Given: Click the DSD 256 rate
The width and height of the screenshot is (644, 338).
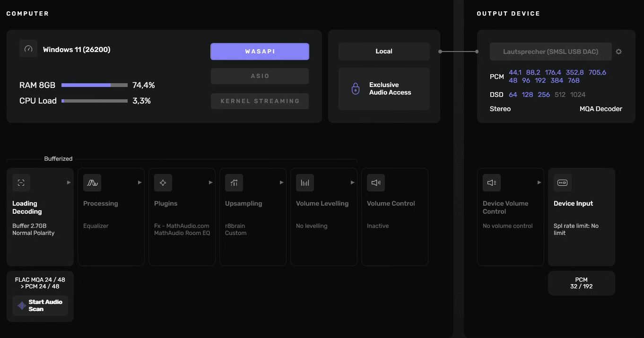Looking at the screenshot, I should click(x=544, y=95).
